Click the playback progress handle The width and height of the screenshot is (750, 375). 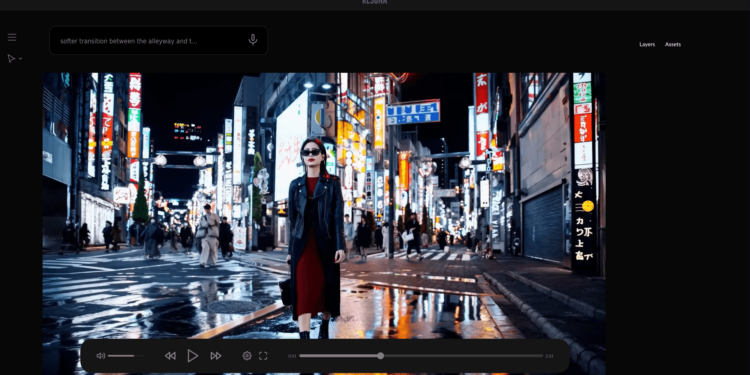coord(380,356)
